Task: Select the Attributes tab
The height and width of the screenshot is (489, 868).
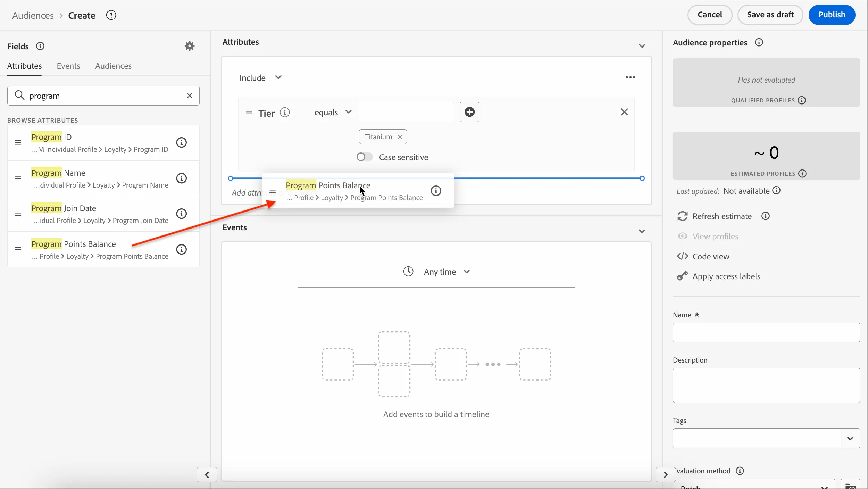Action: [24, 66]
